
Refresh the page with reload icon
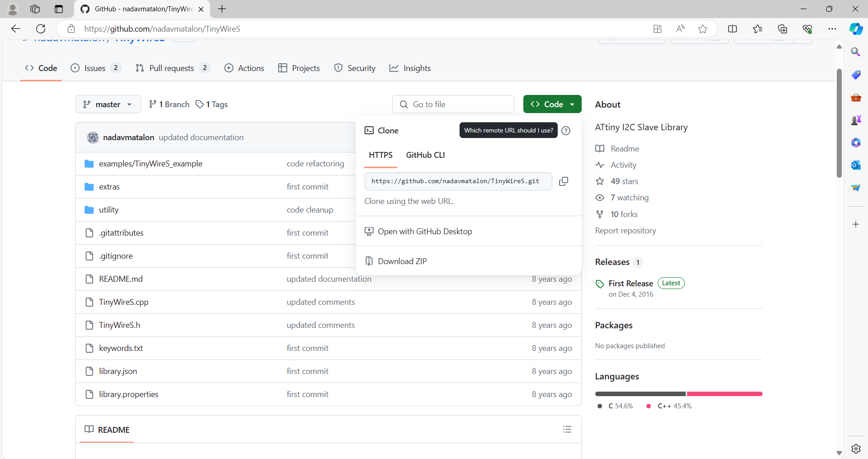pos(41,29)
